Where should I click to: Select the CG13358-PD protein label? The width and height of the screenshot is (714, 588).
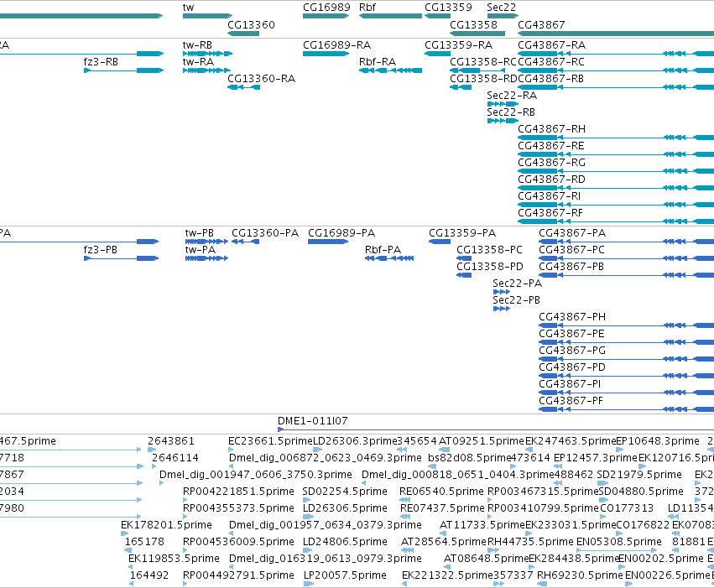click(490, 267)
